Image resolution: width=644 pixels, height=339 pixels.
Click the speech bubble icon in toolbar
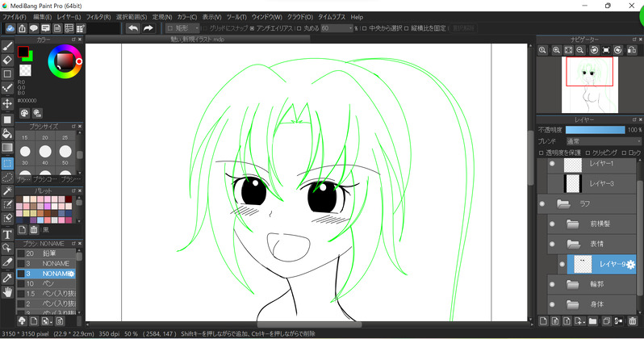34,28
